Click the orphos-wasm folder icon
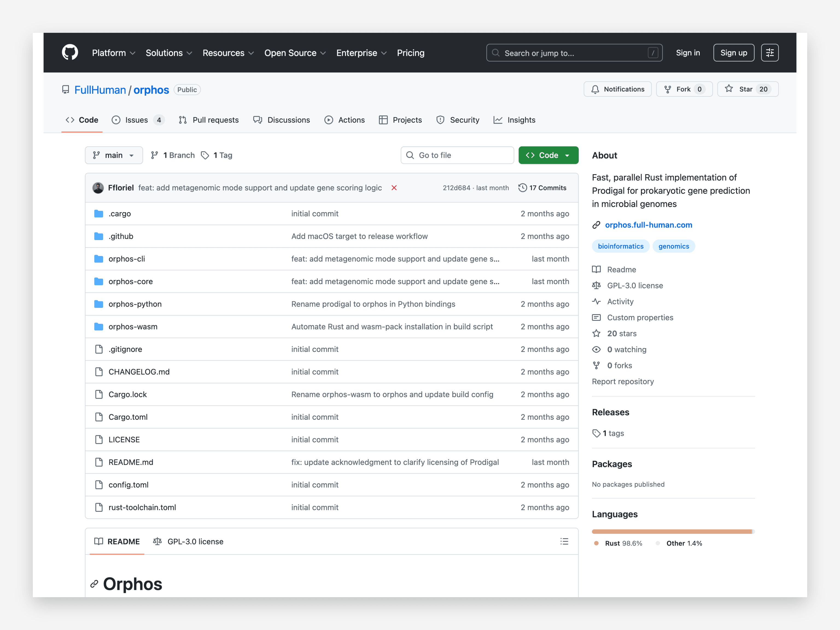The height and width of the screenshot is (630, 840). tap(99, 326)
